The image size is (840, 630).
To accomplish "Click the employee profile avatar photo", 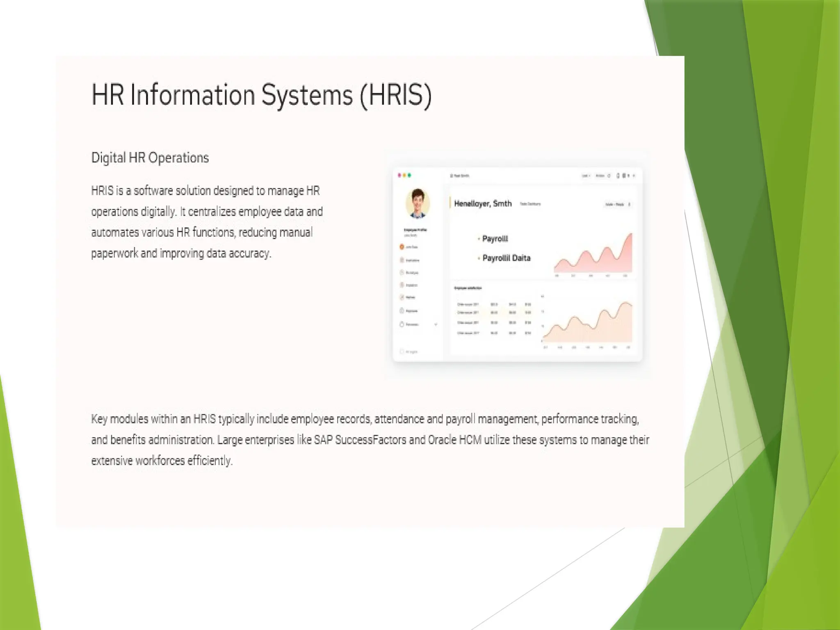I will point(418,203).
